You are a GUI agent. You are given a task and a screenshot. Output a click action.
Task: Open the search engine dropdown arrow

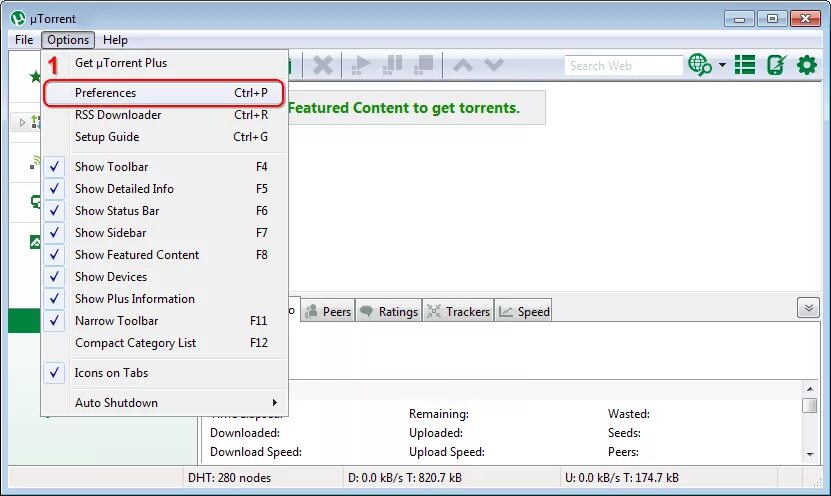722,65
